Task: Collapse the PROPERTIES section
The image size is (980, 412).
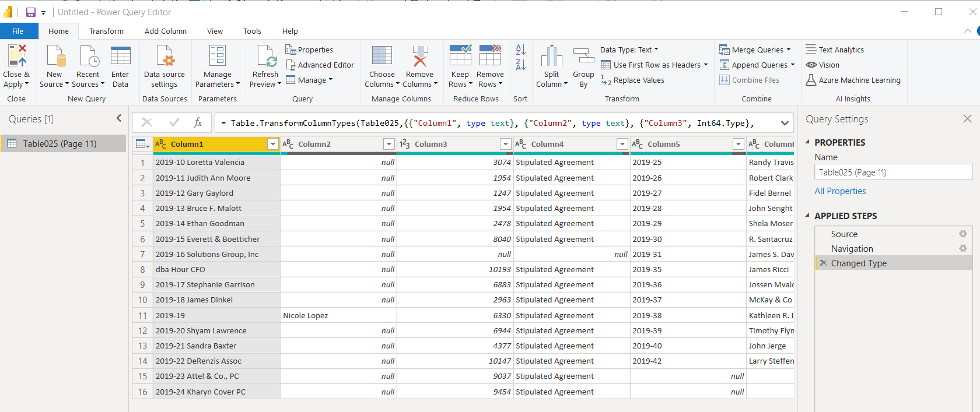Action: tap(808, 142)
